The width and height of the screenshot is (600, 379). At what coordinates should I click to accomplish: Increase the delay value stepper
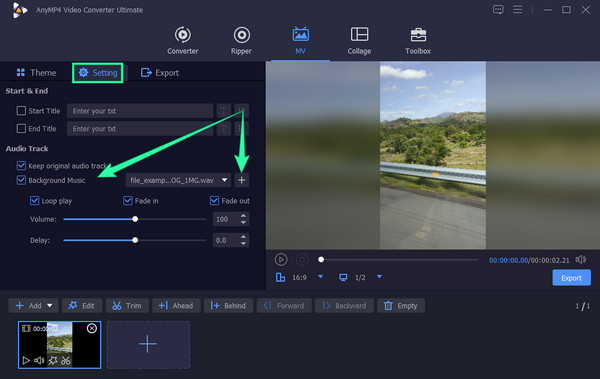[243, 237]
